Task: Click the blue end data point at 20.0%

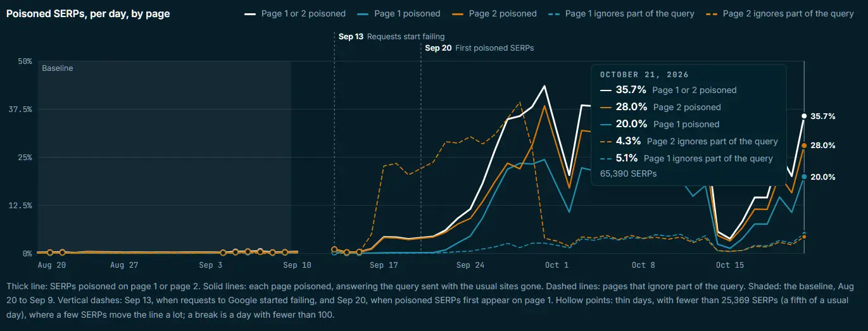Action: (x=804, y=177)
